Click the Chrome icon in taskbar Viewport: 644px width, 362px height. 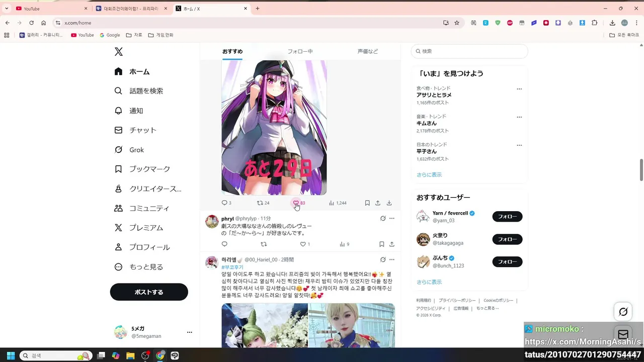160,355
